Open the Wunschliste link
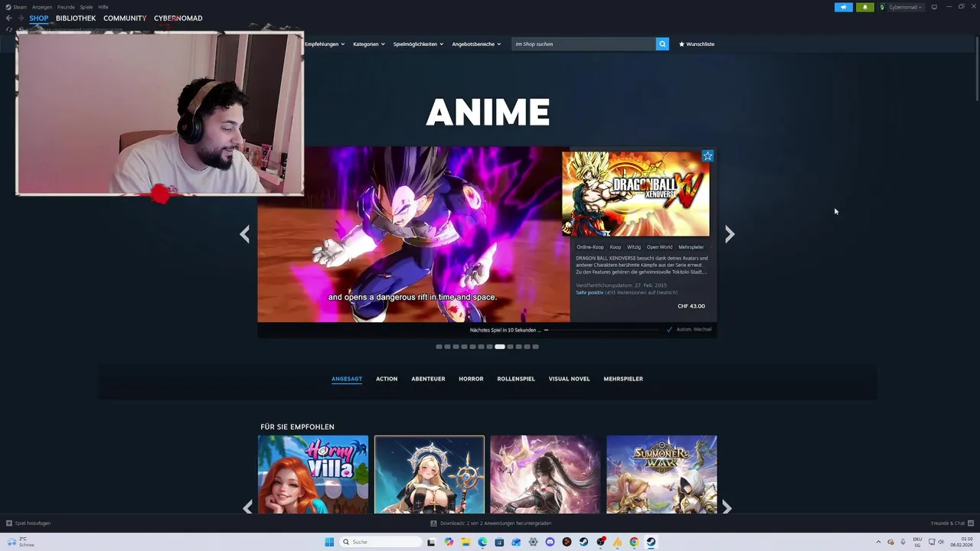The height and width of the screenshot is (551, 980). 697,44
